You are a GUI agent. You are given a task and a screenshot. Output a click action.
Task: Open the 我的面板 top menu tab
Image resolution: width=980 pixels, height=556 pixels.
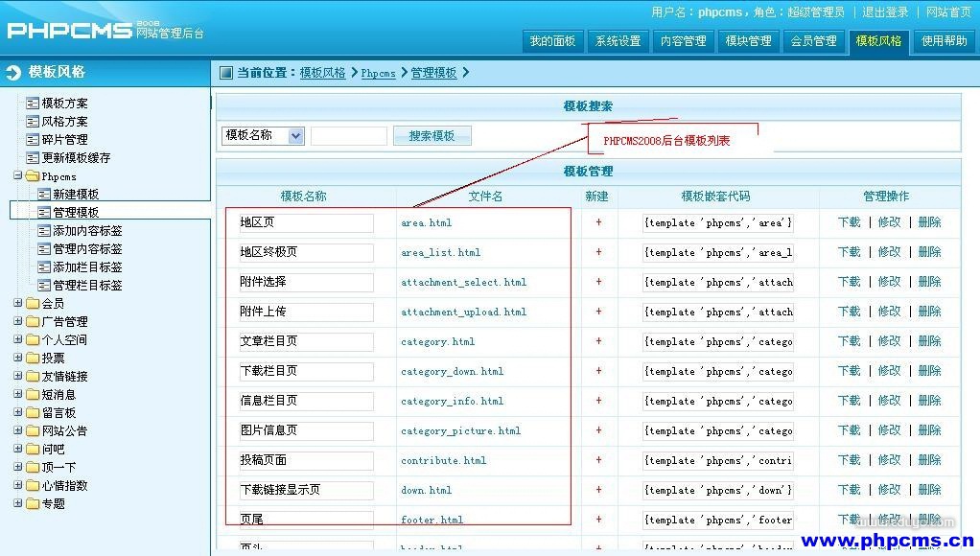(x=552, y=41)
